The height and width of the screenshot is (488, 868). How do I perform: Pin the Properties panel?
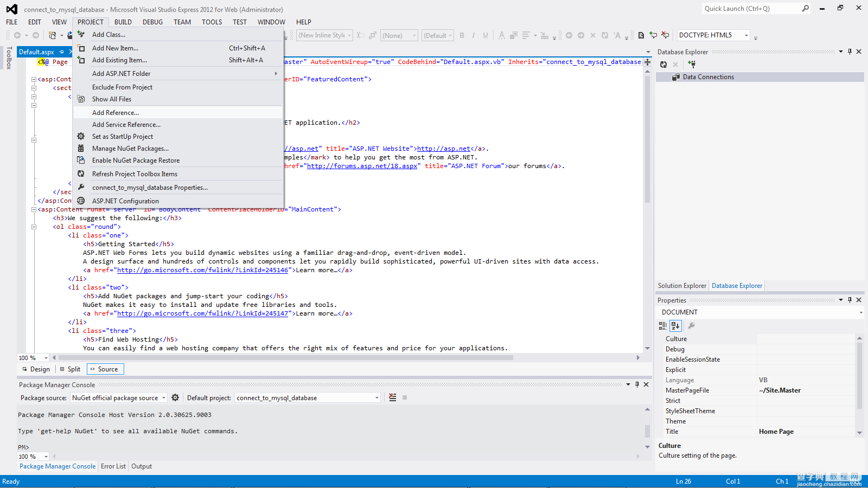coord(850,300)
